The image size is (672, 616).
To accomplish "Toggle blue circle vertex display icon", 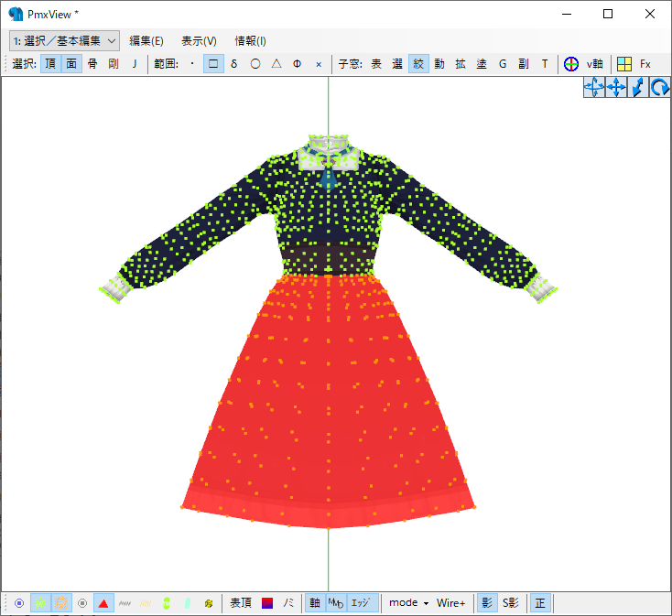I will pyautogui.click(x=19, y=603).
